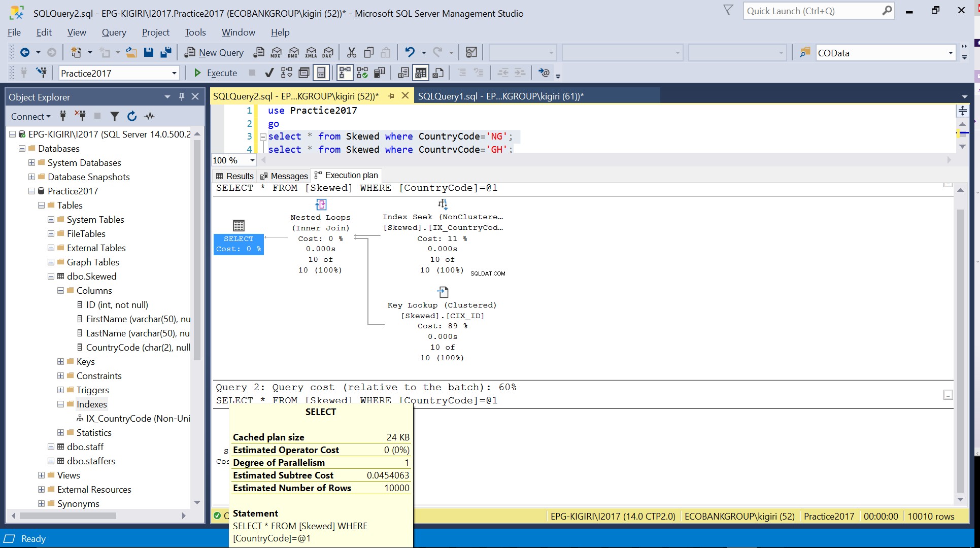Close the Object Explorer panel

pyautogui.click(x=195, y=96)
